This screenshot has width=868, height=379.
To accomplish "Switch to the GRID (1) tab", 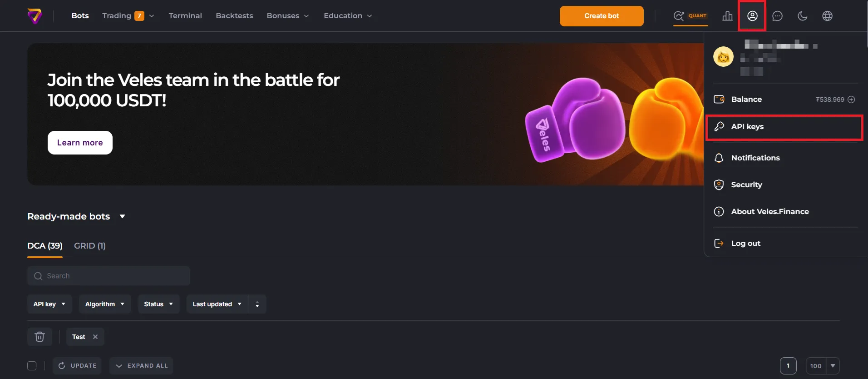I will pyautogui.click(x=90, y=246).
